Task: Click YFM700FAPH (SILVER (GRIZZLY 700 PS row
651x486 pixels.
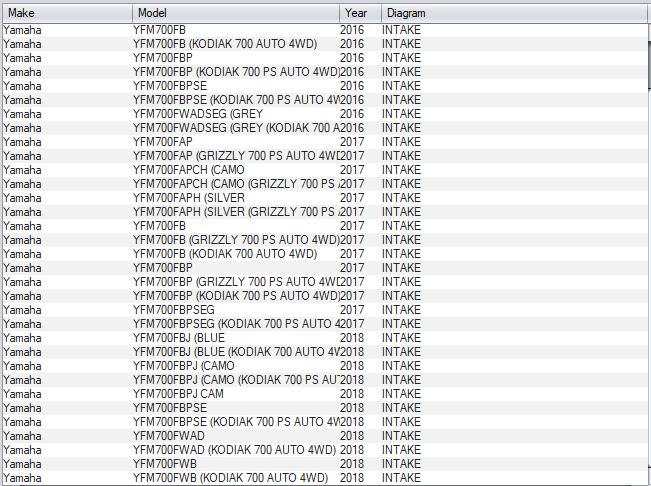Action: [x=325, y=212]
